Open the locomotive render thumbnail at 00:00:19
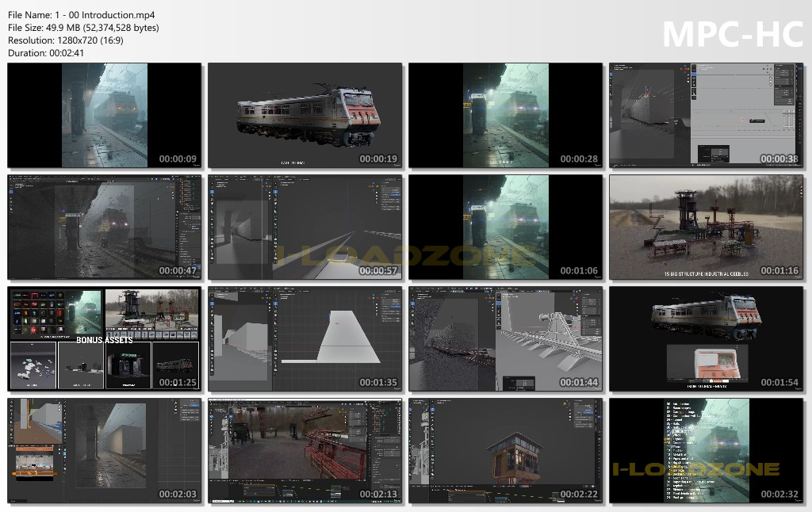Image resolution: width=812 pixels, height=512 pixels. click(x=305, y=116)
